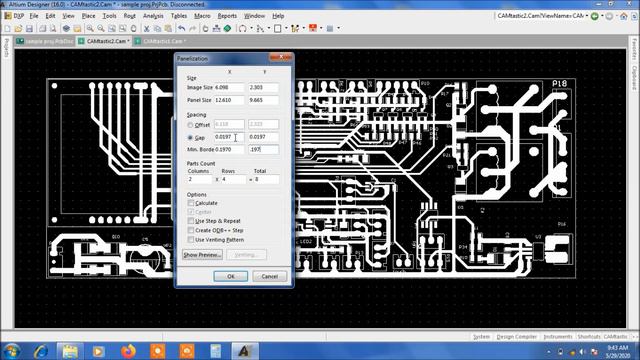Click the Save diskette icon
The image size is (640, 360).
pyautogui.click(x=29, y=29)
